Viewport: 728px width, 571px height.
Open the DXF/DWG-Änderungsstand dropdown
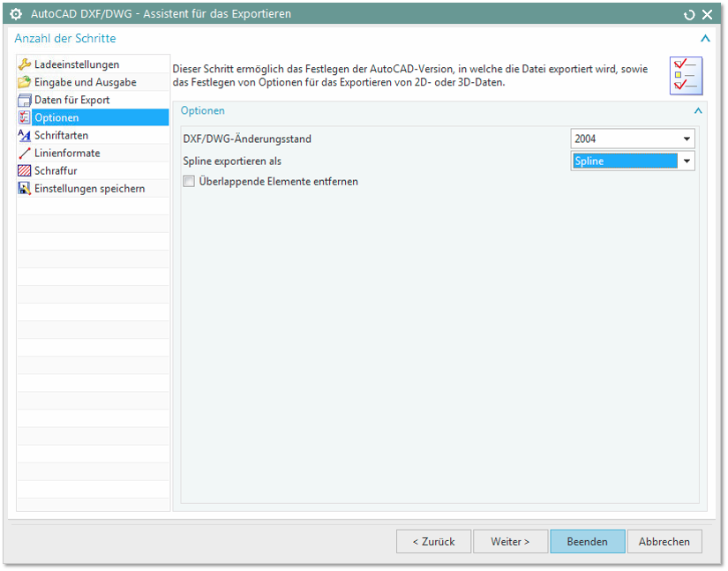pos(633,139)
